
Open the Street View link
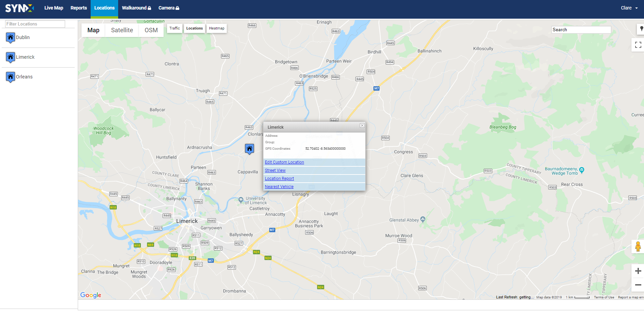tap(275, 170)
